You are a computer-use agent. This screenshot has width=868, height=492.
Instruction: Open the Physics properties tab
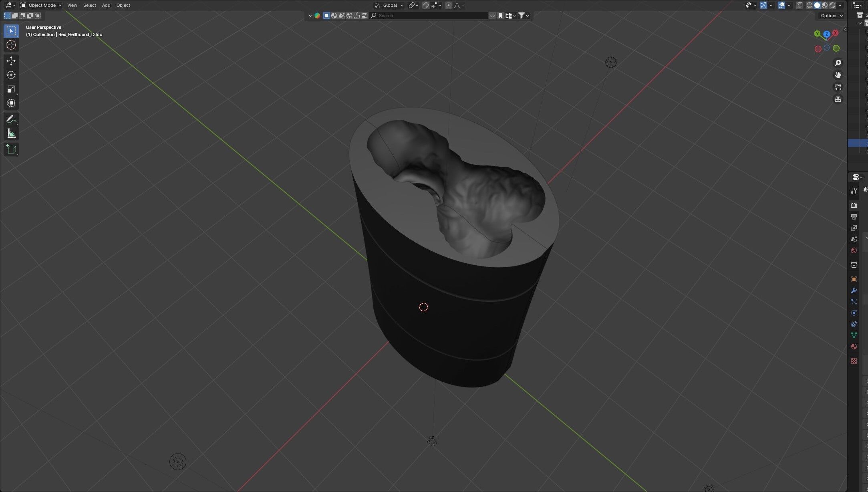(854, 313)
